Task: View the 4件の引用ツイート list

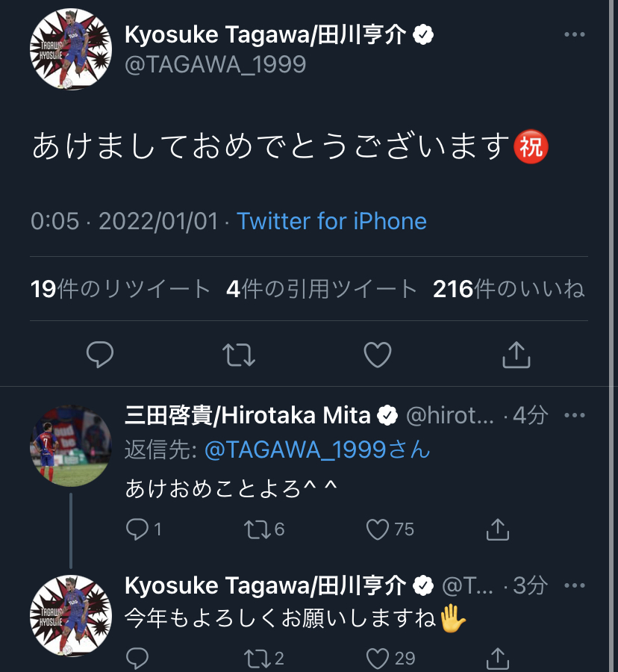Action: click(x=322, y=289)
